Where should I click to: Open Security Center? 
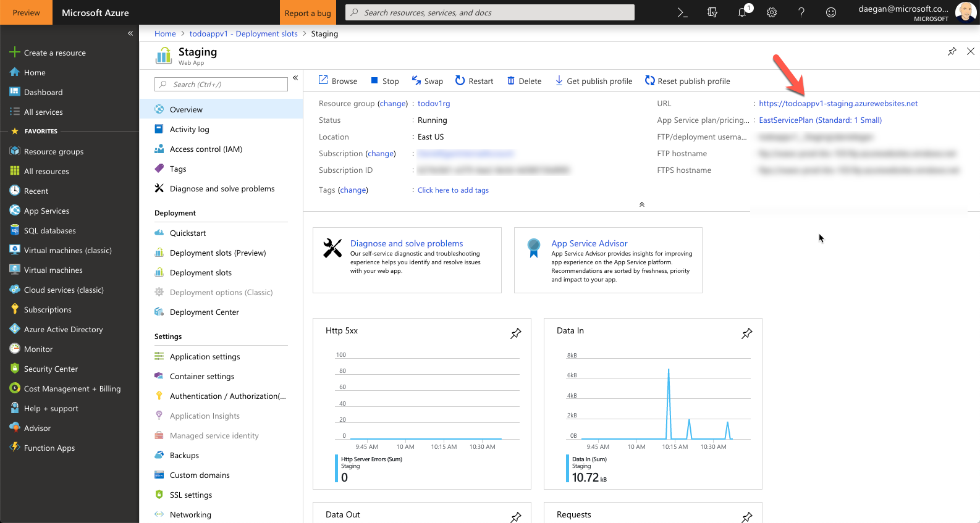(x=69, y=369)
